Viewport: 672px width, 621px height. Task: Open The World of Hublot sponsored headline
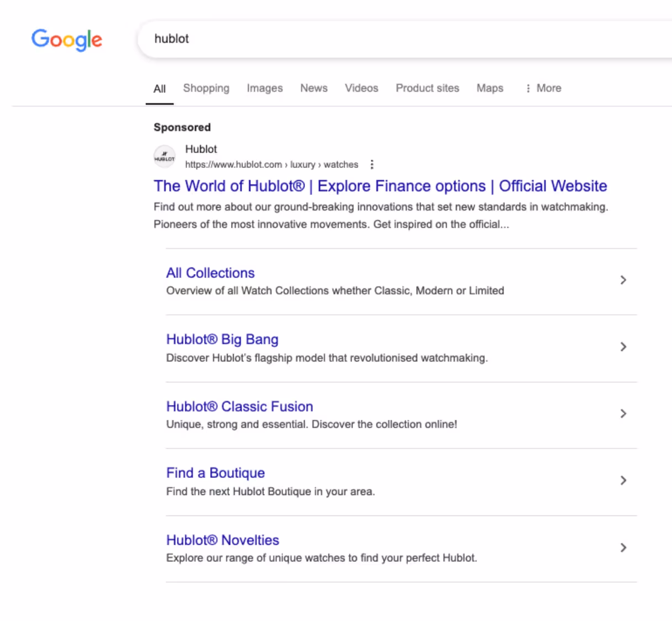point(380,186)
